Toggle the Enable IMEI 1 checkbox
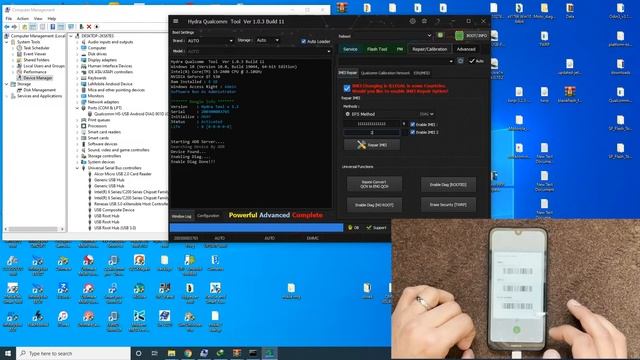 coord(412,124)
